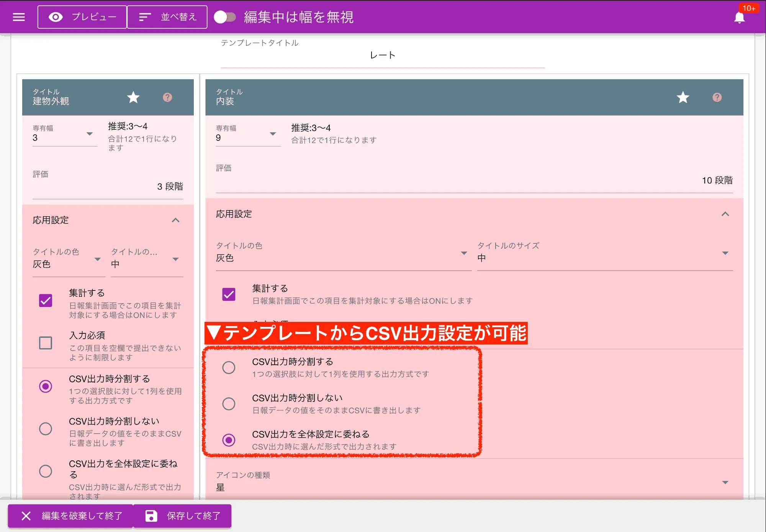
Task: Select the CSV出力時分割しない radio on 内装
Action: click(x=229, y=404)
